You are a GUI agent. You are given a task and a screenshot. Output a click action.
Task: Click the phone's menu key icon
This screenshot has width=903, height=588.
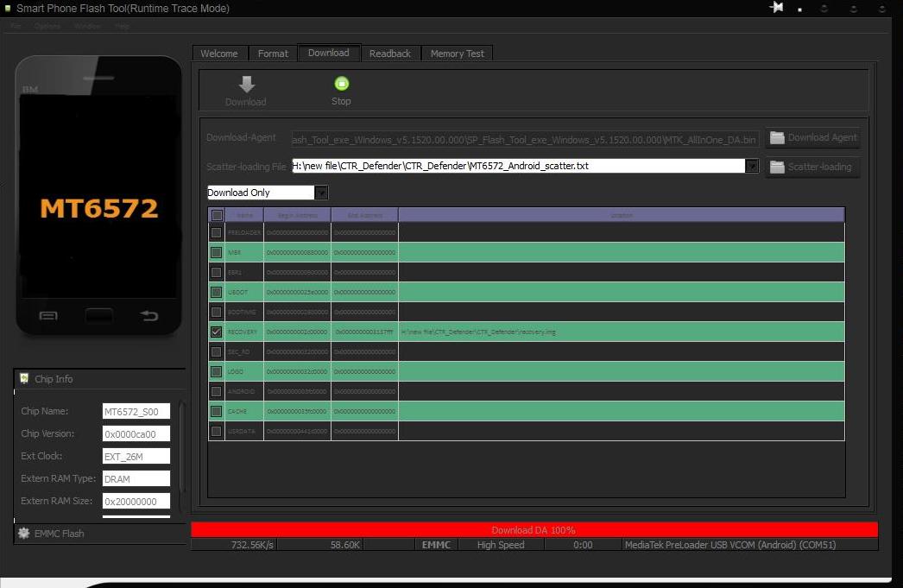point(48,316)
